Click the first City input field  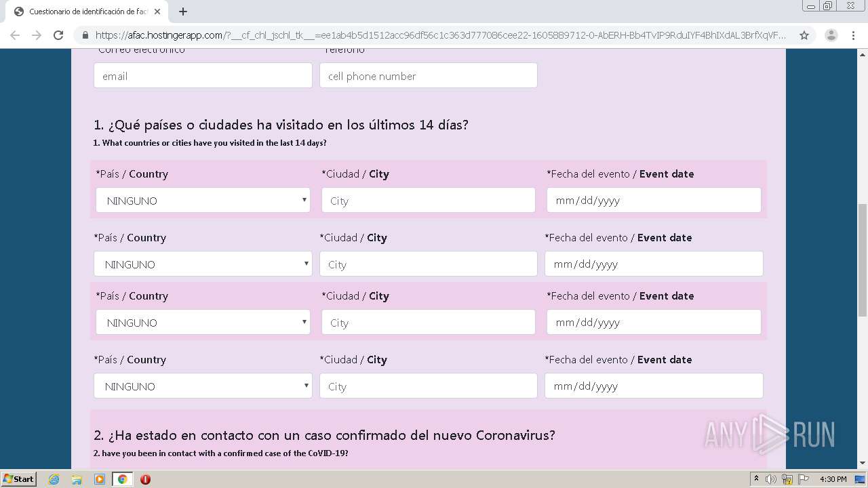pyautogui.click(x=429, y=200)
